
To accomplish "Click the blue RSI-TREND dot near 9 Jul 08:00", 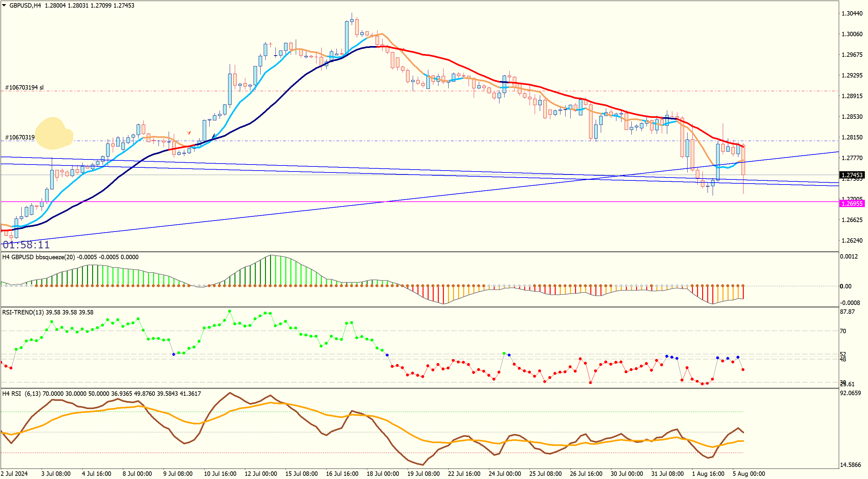I will pos(173,354).
